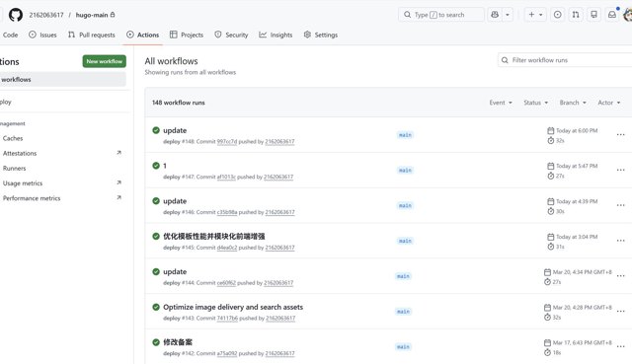
Task: Open the Usage metrics link
Action: [23, 183]
